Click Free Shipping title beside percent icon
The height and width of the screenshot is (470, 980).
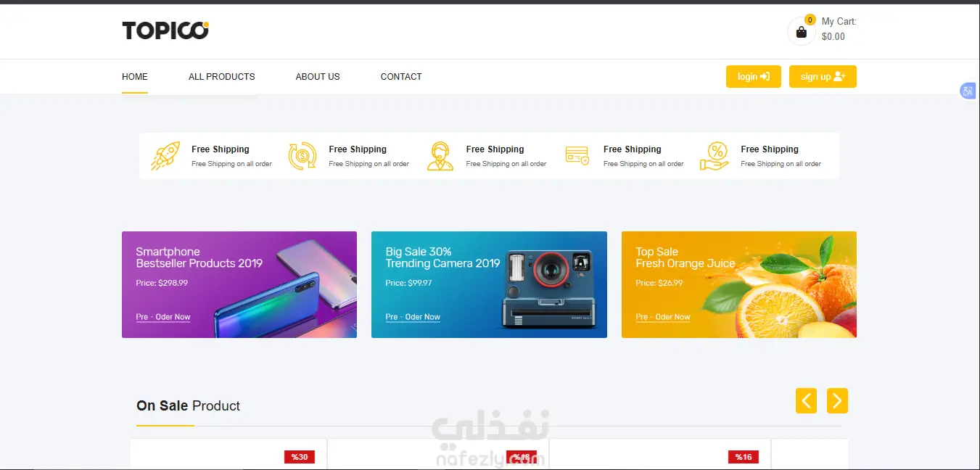(770, 149)
